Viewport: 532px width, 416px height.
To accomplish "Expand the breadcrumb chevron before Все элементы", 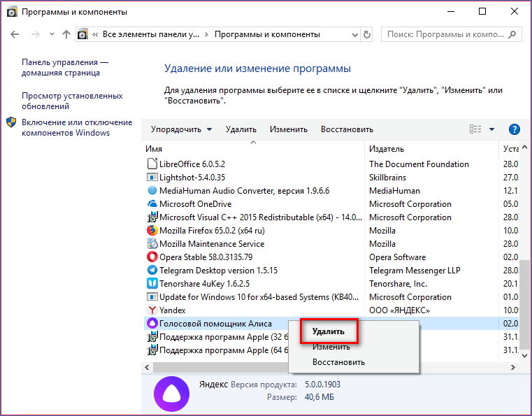I will tap(95, 34).
